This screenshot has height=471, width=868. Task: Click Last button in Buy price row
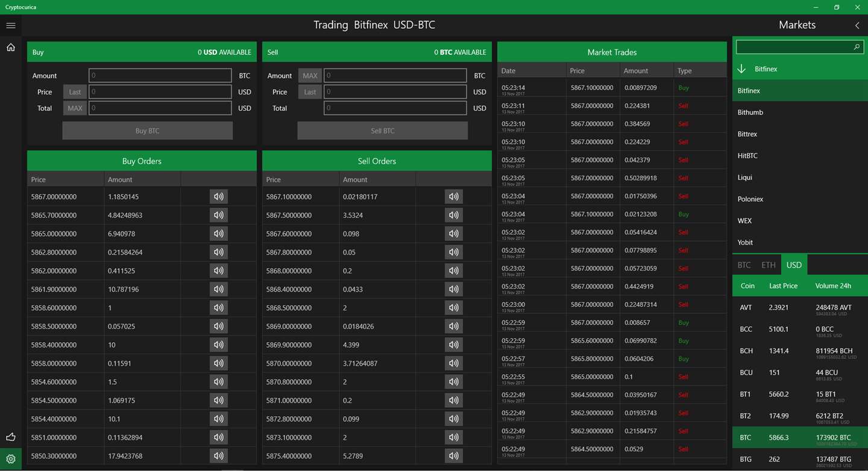(x=75, y=92)
